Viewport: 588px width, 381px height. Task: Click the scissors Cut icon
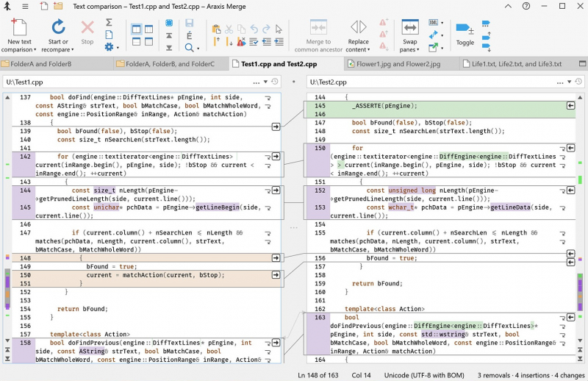pyautogui.click(x=229, y=29)
